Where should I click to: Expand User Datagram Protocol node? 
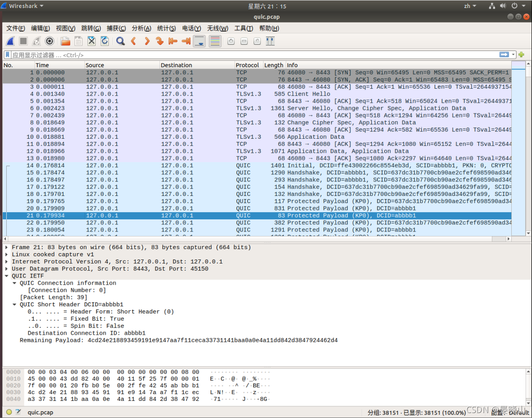pos(6,269)
